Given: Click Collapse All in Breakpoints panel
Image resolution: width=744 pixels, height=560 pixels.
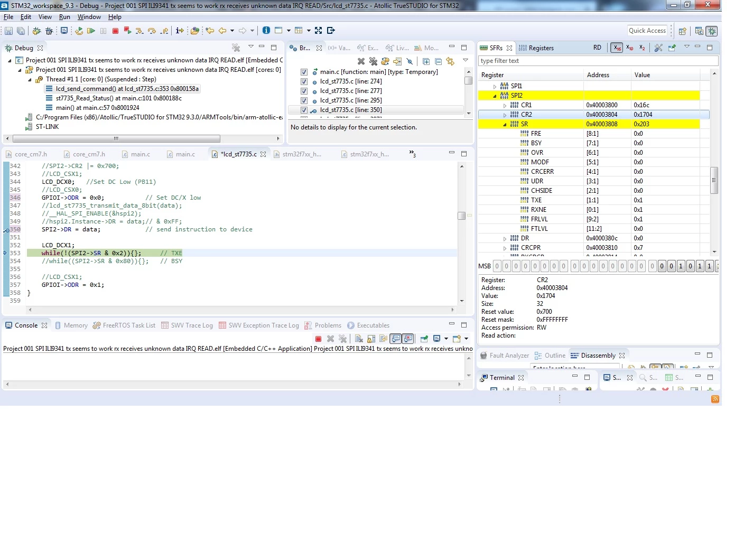Looking at the screenshot, I should [438, 61].
